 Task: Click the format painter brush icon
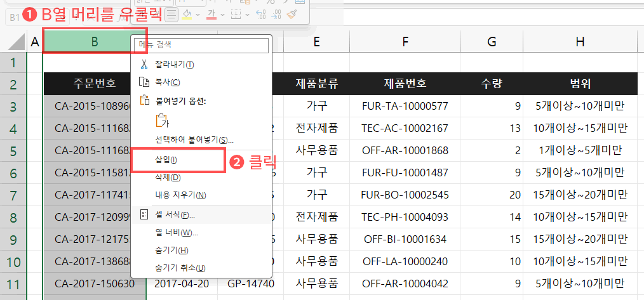tap(292, 15)
